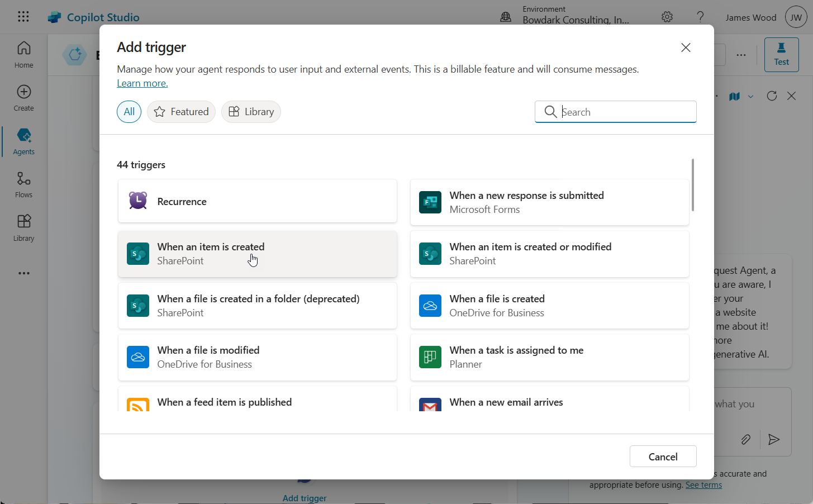Screen dimensions: 813x504
Task: Click SharePoint icon for deprecated folder trigger
Action: point(138,306)
